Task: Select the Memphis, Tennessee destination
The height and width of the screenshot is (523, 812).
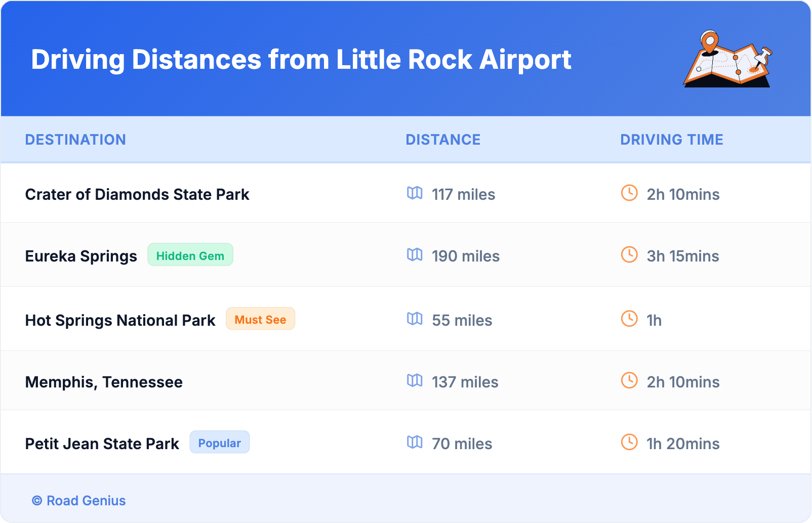Action: click(104, 382)
